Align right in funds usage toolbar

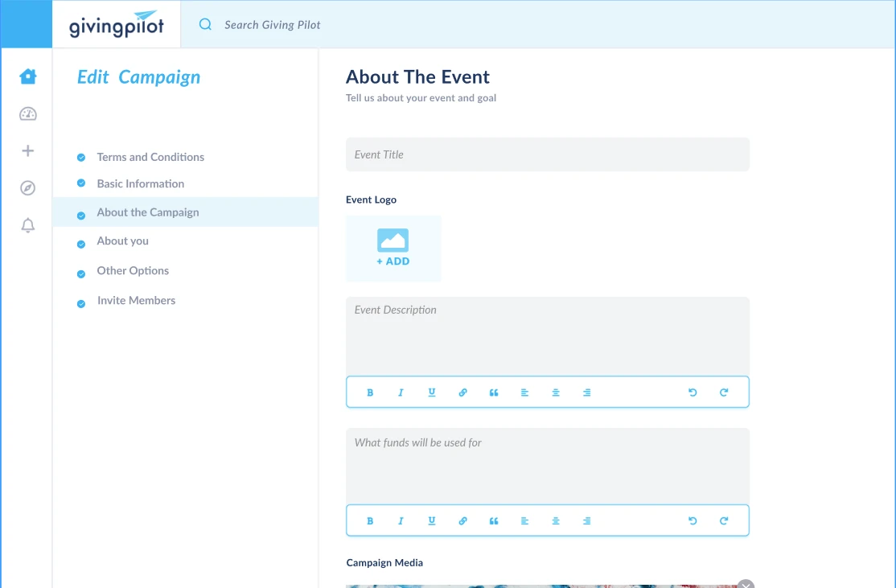coord(587,521)
